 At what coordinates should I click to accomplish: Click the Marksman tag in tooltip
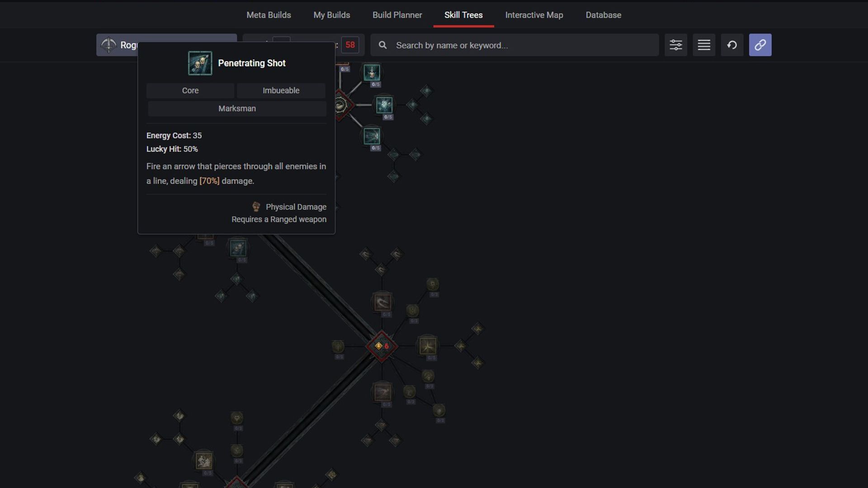pyautogui.click(x=237, y=108)
